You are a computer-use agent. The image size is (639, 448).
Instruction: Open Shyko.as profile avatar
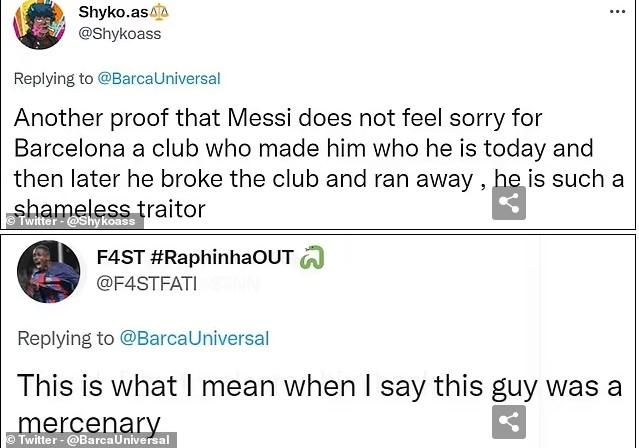(x=39, y=23)
